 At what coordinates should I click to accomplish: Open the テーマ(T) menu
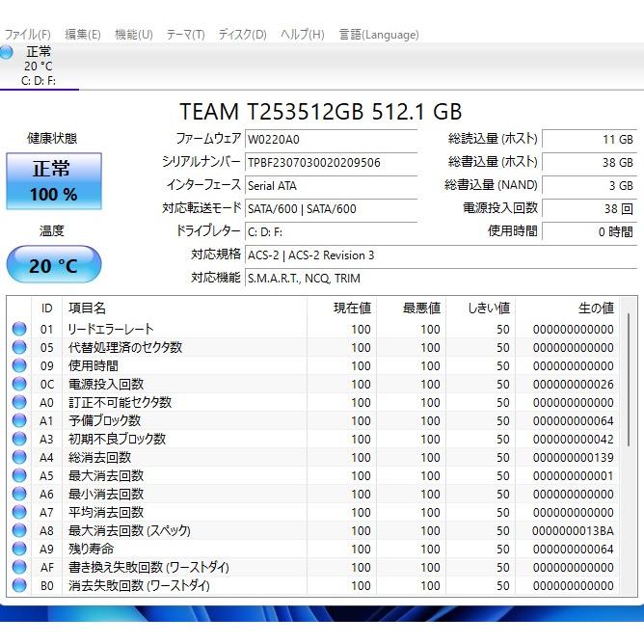click(x=185, y=35)
